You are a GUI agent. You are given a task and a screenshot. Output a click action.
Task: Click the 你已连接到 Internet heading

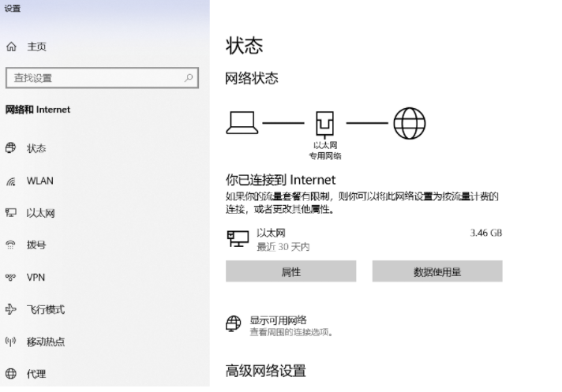281,180
